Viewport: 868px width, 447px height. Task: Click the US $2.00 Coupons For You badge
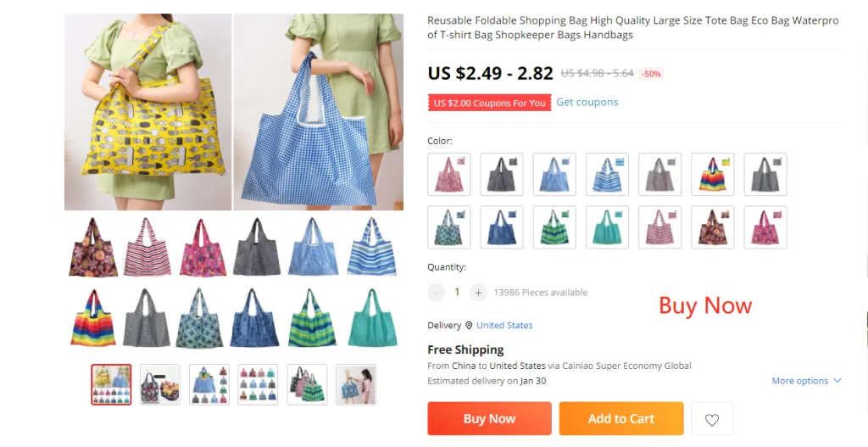489,103
